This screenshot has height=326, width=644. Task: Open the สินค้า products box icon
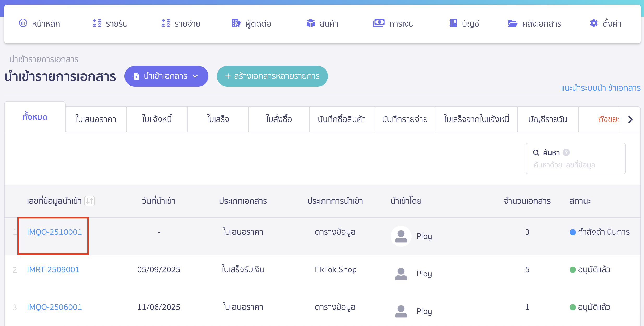(x=310, y=23)
